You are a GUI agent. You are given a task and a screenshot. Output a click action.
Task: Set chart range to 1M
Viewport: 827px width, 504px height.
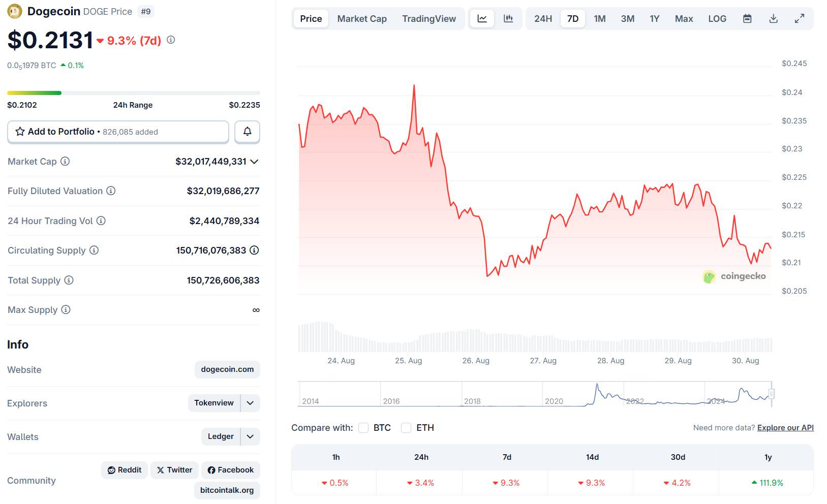(x=600, y=19)
